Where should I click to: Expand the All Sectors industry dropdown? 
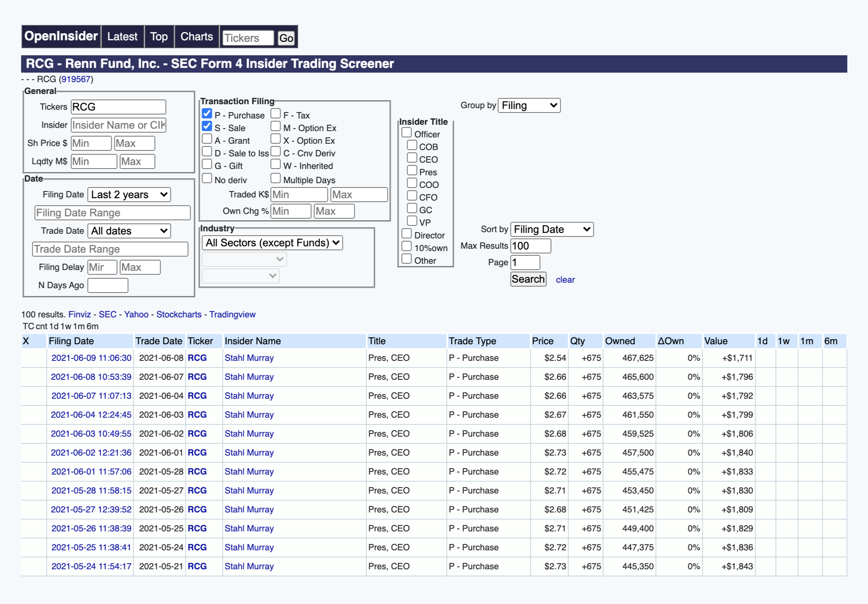272,243
